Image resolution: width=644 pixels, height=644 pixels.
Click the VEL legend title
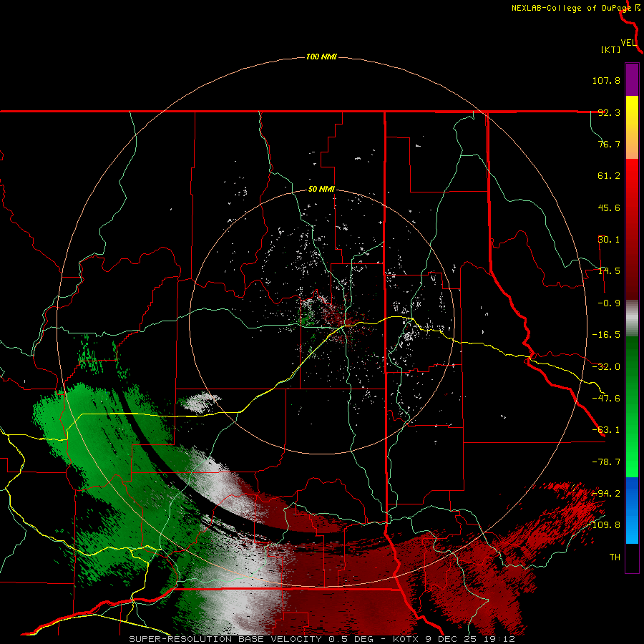pos(628,43)
